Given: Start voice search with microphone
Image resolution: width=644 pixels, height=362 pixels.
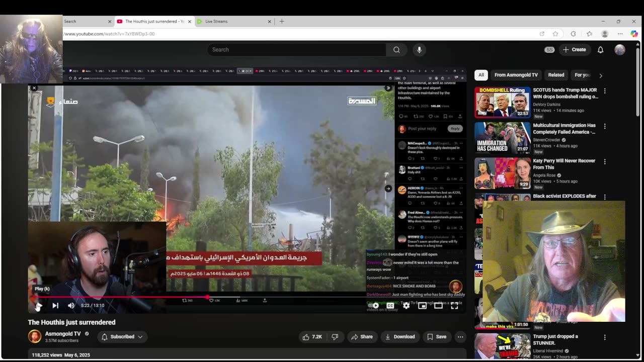Looking at the screenshot, I should coord(419,50).
